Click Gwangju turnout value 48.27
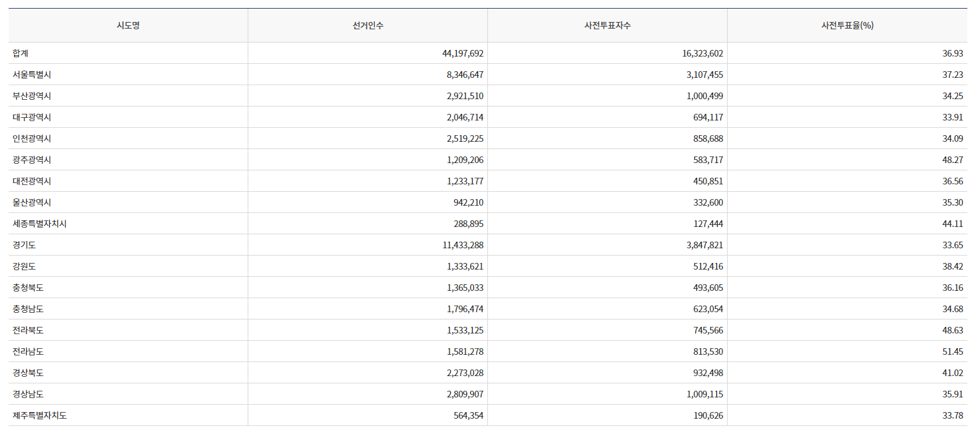980x436 pixels. pos(953,160)
